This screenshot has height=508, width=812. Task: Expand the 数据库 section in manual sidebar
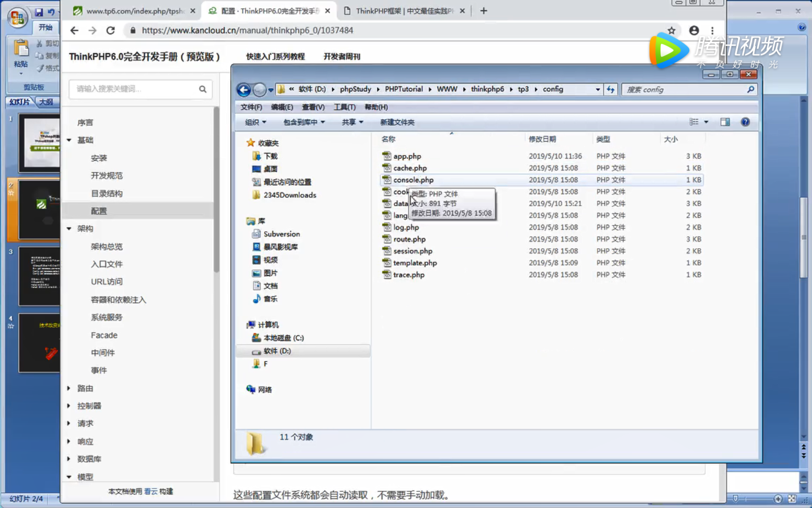click(x=69, y=459)
